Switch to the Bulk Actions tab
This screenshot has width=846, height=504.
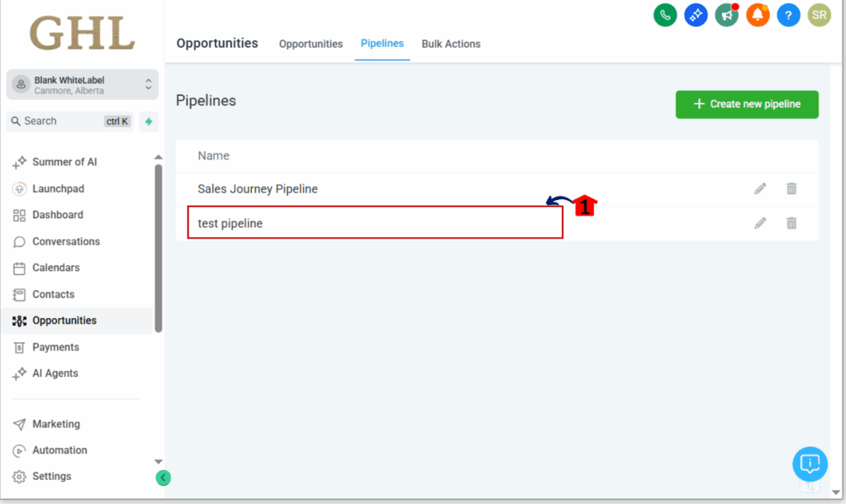point(451,44)
